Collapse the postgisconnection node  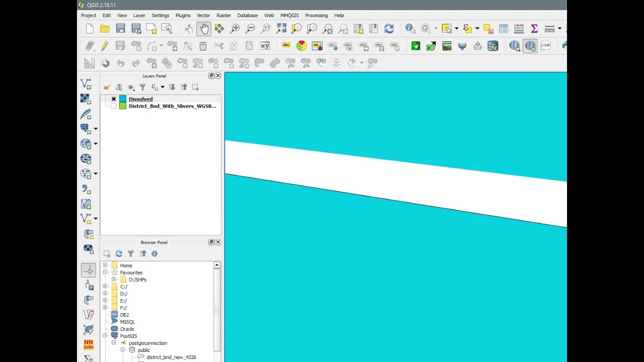114,343
